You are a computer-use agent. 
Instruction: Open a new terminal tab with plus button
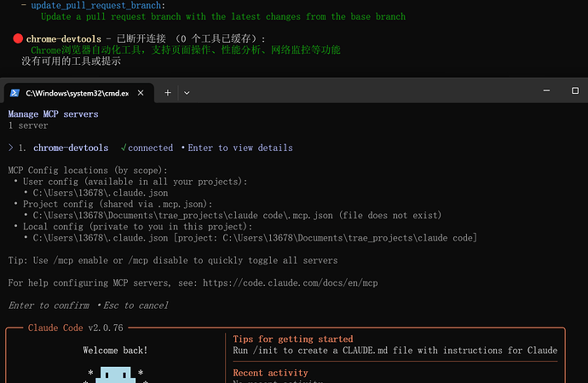pyautogui.click(x=168, y=93)
